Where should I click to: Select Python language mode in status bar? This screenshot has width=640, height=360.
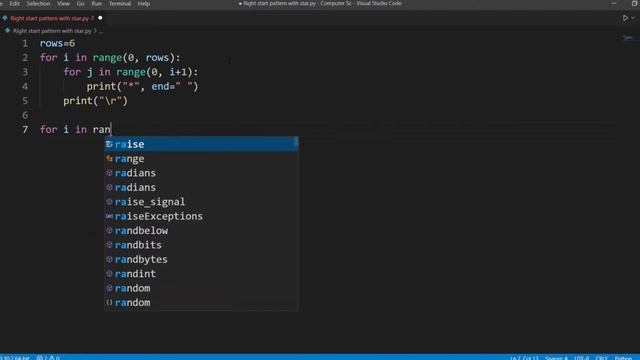pyautogui.click(x=623, y=358)
